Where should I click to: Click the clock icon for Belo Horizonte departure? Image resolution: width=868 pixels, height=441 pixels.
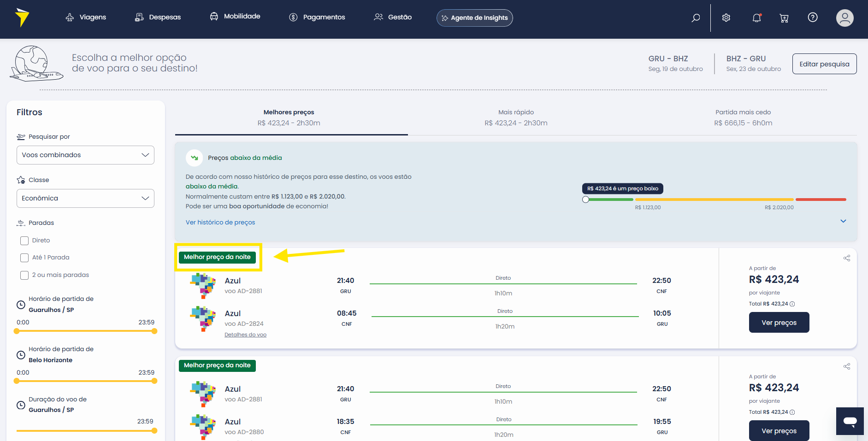point(21,355)
